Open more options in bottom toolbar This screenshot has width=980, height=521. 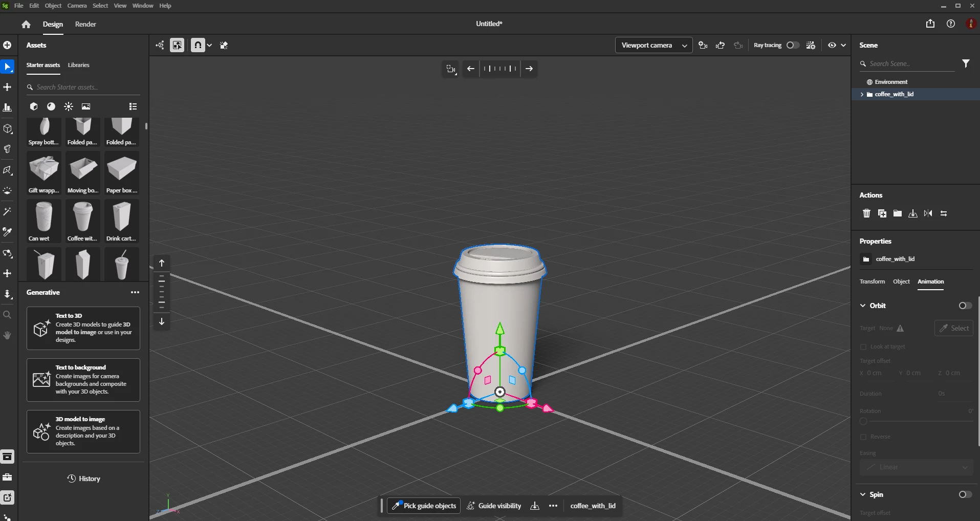pos(553,506)
